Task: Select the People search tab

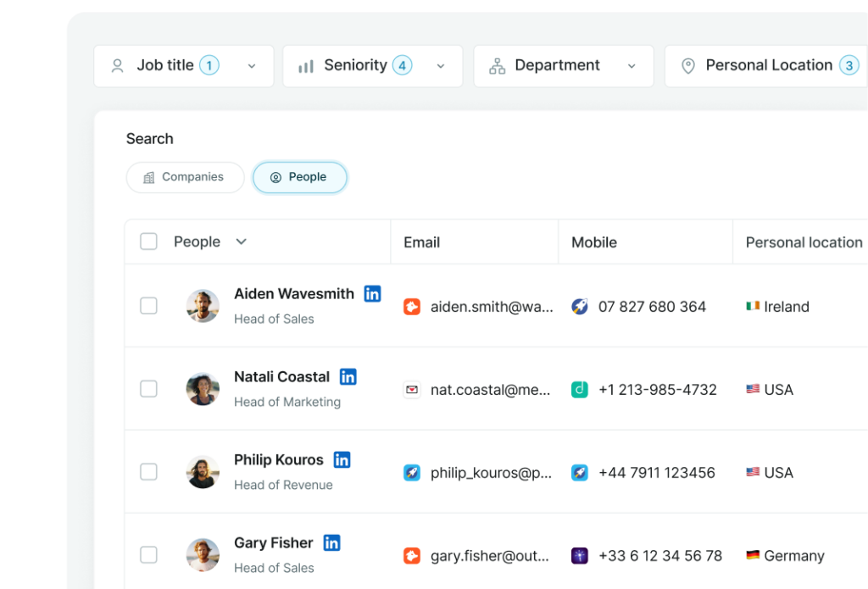Action: coord(299,177)
